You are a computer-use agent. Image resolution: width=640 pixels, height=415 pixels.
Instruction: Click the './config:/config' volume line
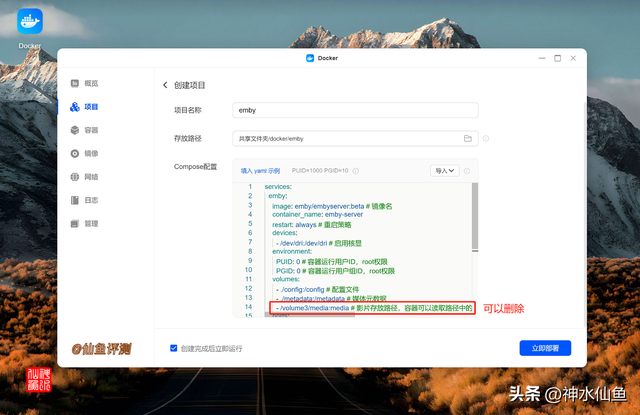[x=318, y=289]
